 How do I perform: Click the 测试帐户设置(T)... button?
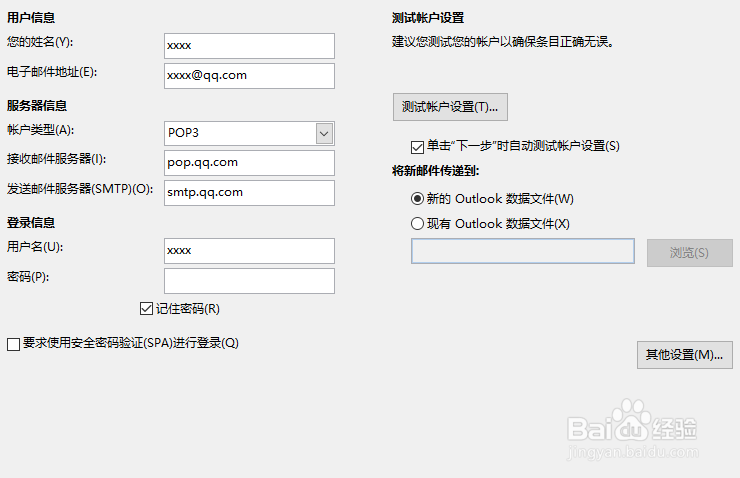[x=450, y=107]
